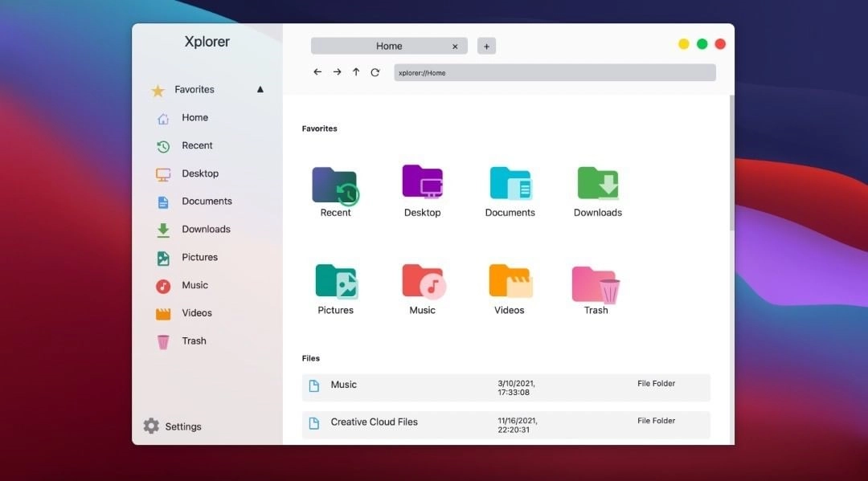Screen dimensions: 868x481
Task: Close the Home tab
Action: tap(455, 46)
